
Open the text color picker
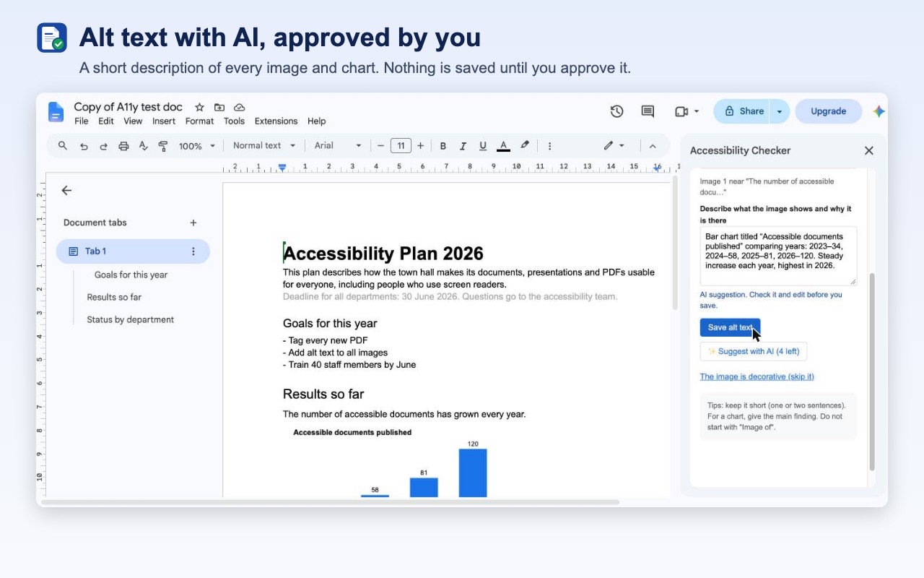503,146
